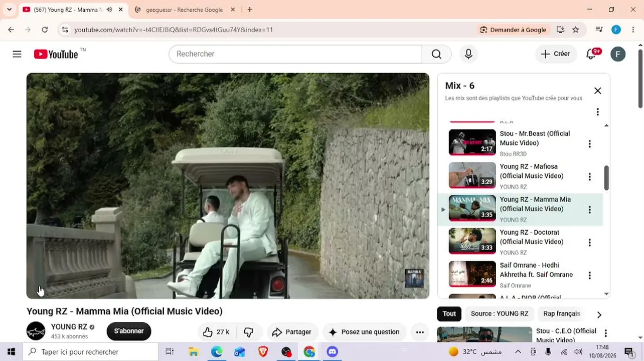Reload the YouTube page
Viewport: 644px width, 361px height.
(45, 30)
